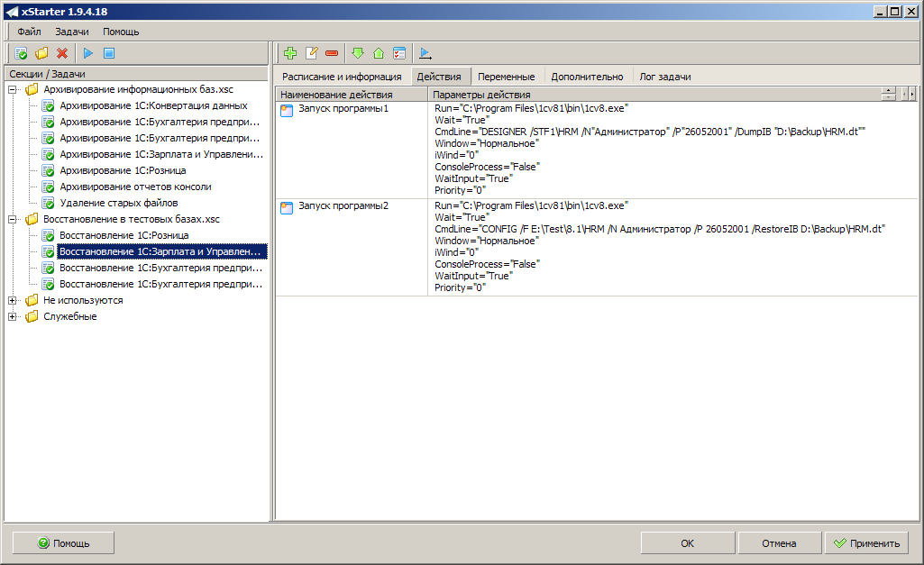Confirm with the OK button
Image resolution: width=924 pixels, height=565 pixels.
pos(688,543)
